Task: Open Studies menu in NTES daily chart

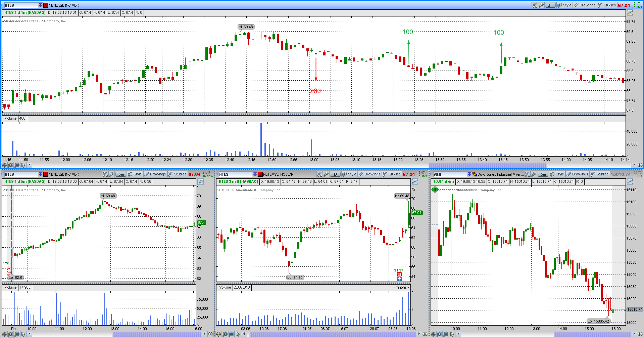Action: (392, 174)
